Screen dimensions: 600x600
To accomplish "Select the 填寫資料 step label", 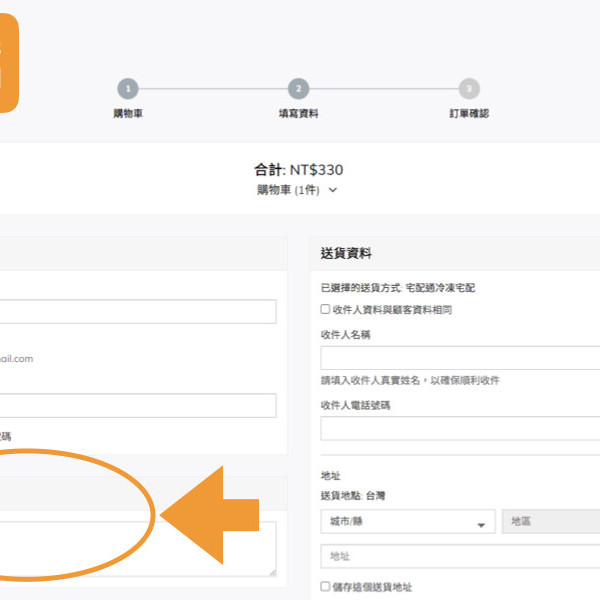I will [298, 113].
